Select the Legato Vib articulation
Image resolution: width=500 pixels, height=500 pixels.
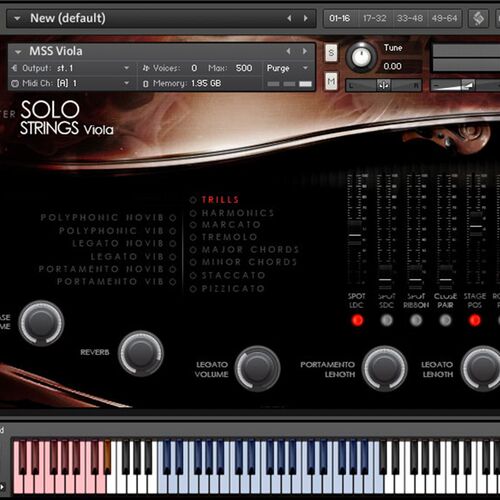click(x=133, y=256)
